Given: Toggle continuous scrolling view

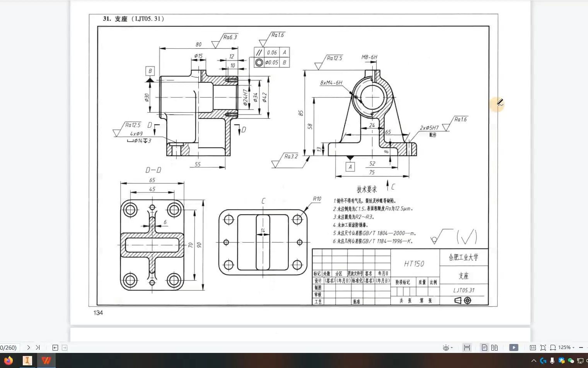Looking at the screenshot, I should point(467,347).
